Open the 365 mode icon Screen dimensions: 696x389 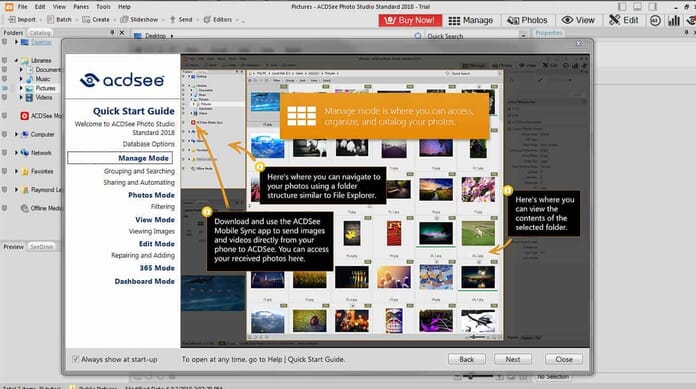[655, 20]
